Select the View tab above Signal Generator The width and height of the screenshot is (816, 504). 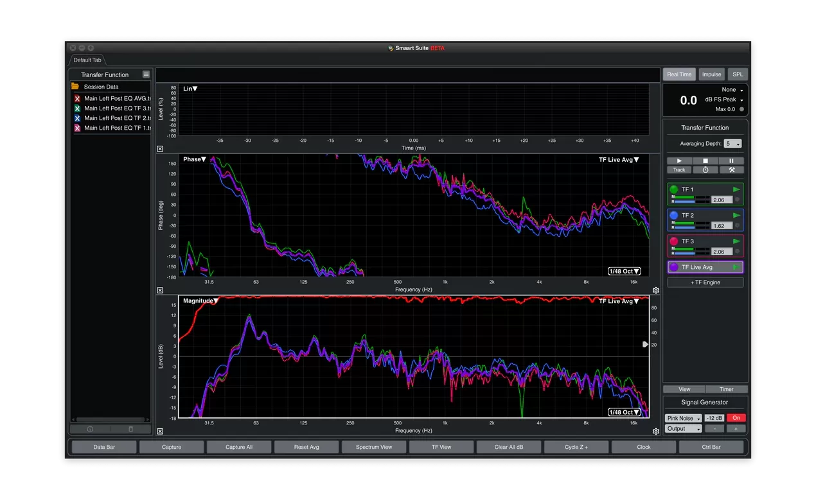[684, 389]
